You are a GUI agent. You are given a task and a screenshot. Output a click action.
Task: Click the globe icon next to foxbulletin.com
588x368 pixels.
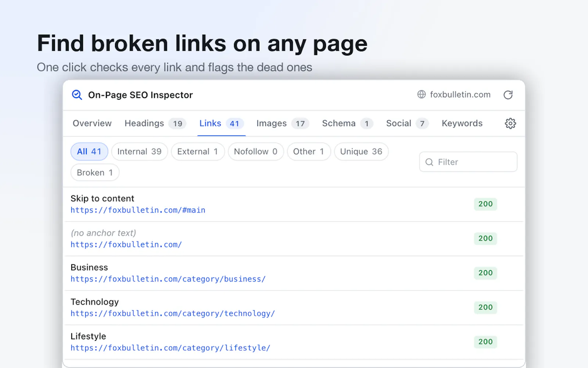pyautogui.click(x=422, y=95)
